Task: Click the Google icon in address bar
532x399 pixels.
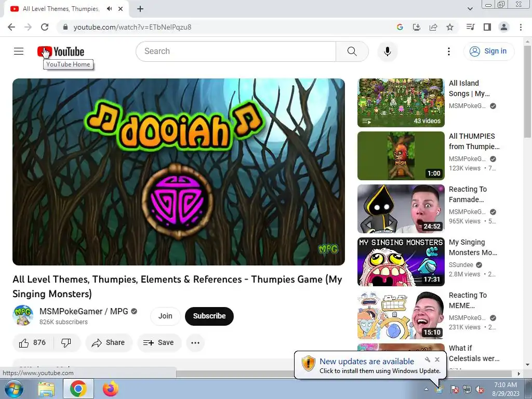Action: coord(400,27)
